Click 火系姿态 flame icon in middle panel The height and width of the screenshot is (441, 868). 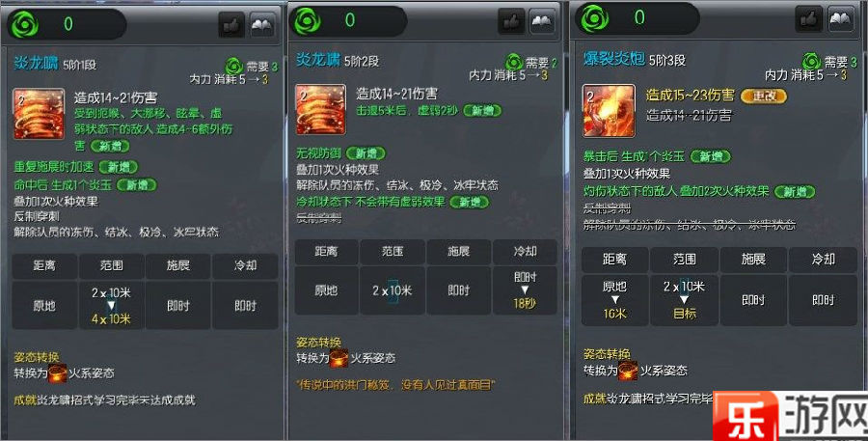pos(339,358)
